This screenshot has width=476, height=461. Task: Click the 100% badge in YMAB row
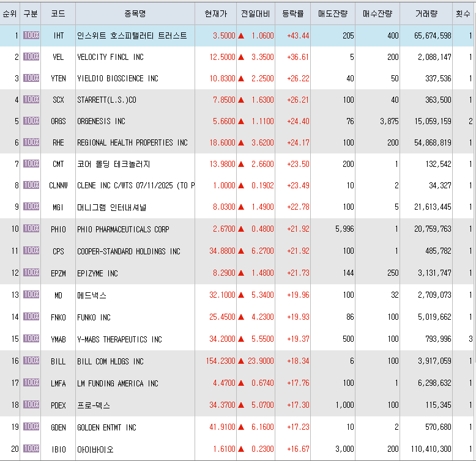31,338
